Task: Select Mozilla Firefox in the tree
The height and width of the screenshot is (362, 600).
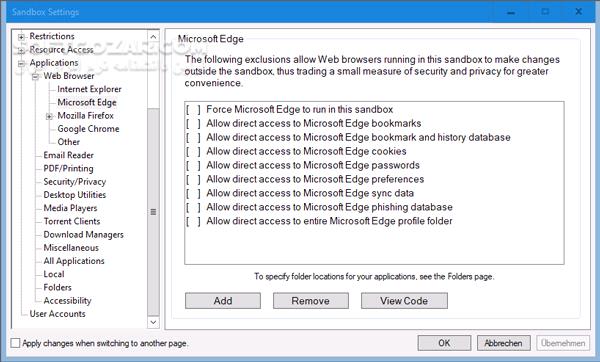Action: 85,116
